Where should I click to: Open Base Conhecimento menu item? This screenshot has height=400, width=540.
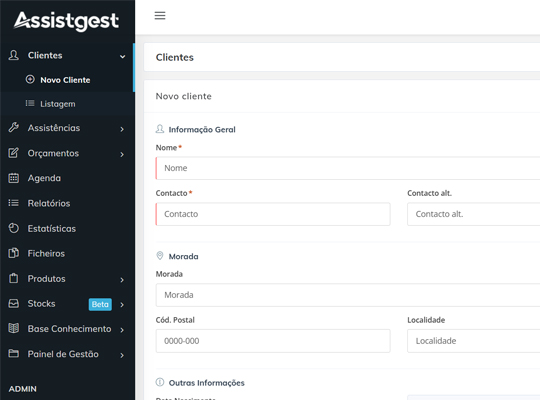(x=67, y=329)
